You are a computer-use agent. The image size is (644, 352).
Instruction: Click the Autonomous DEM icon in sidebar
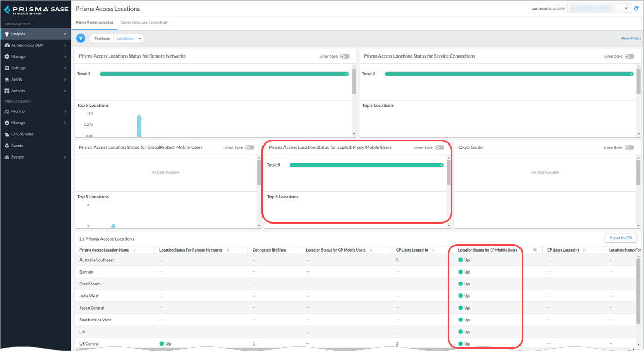(x=6, y=45)
